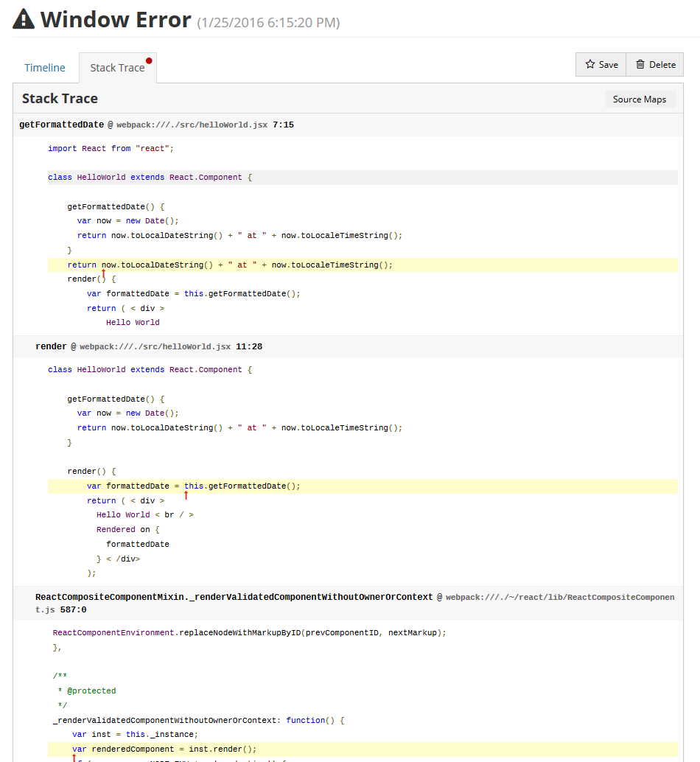Click the Save button label

click(608, 65)
